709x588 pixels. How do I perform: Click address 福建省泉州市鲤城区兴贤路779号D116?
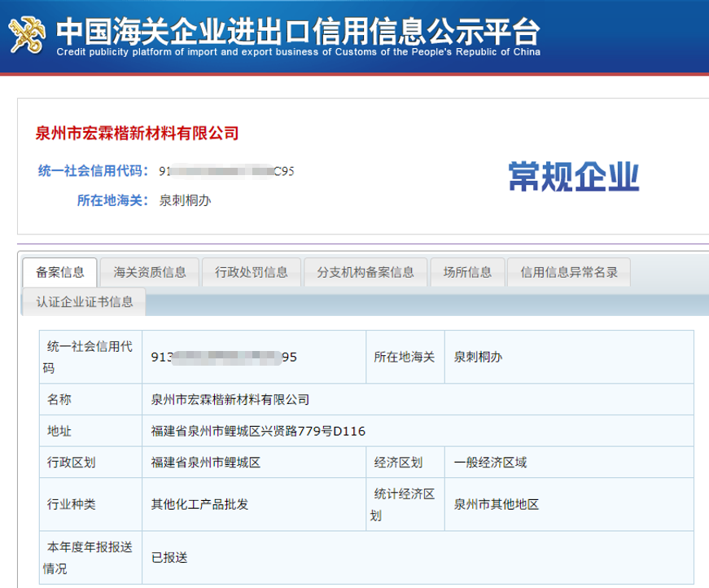pos(258,431)
